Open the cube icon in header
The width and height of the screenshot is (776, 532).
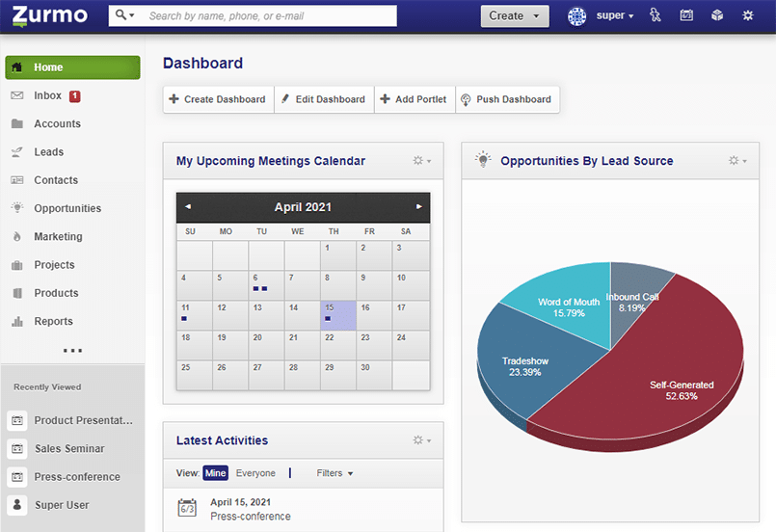pos(717,15)
